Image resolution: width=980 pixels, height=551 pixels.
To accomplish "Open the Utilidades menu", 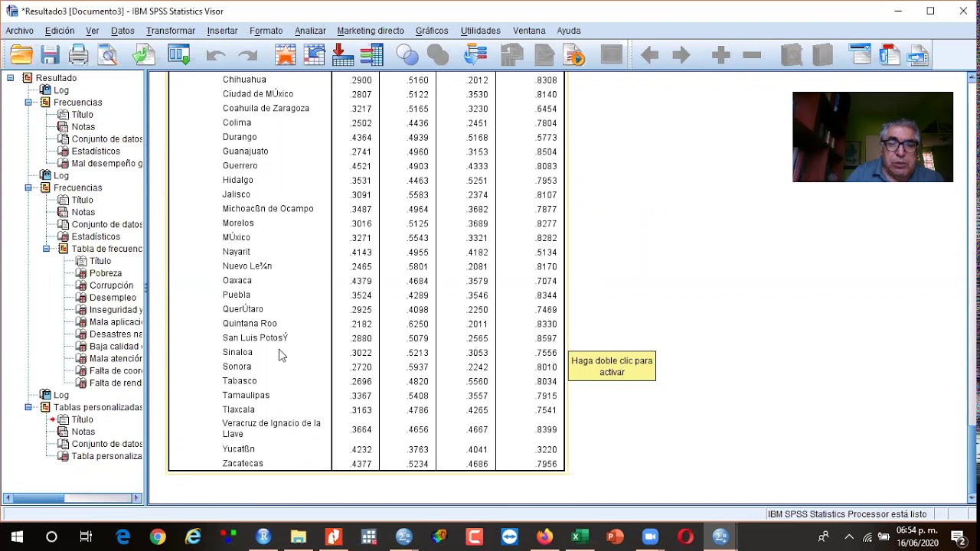I will click(481, 31).
